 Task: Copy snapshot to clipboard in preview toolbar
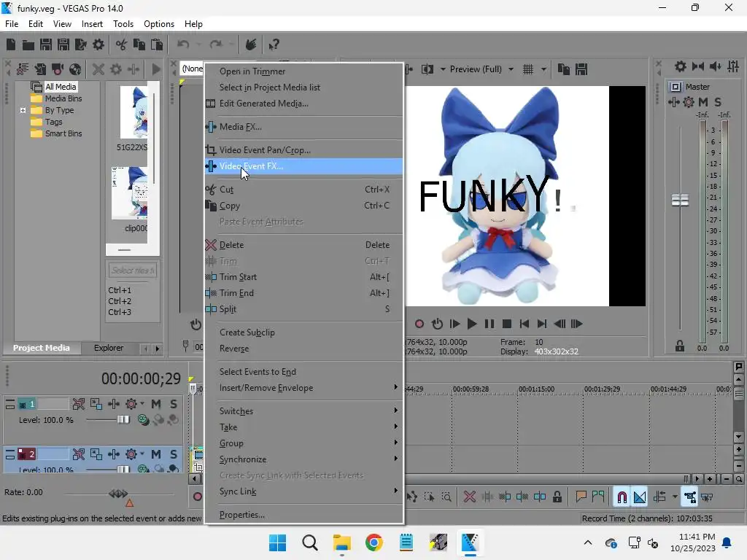point(564,69)
